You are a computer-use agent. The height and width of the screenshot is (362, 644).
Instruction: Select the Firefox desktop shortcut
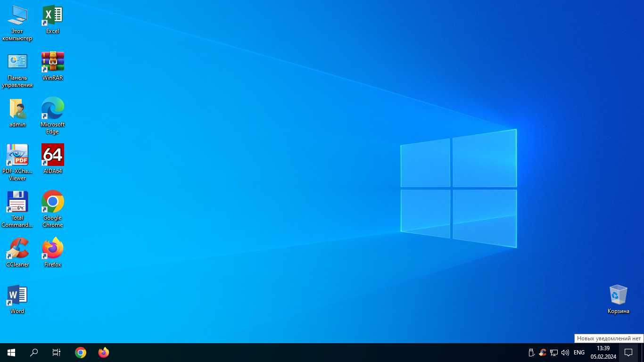pyautogui.click(x=53, y=253)
